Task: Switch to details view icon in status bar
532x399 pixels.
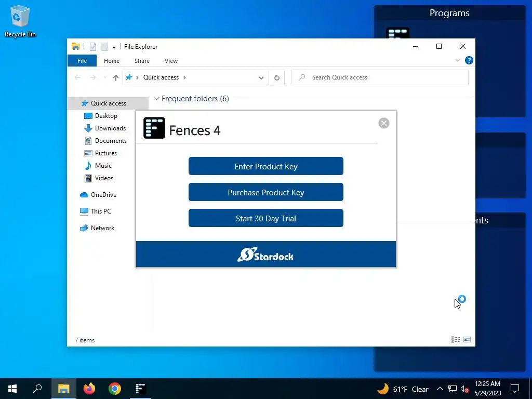Action: (x=455, y=340)
